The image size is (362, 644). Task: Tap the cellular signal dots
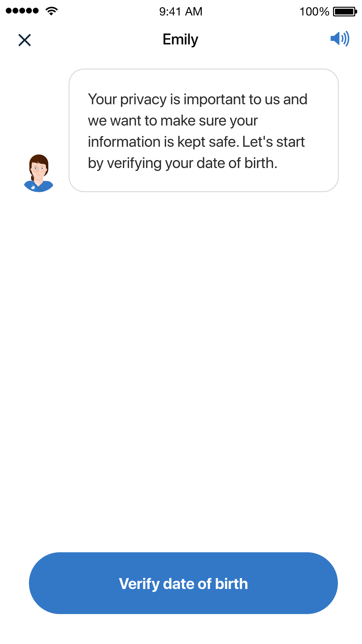tap(22, 11)
